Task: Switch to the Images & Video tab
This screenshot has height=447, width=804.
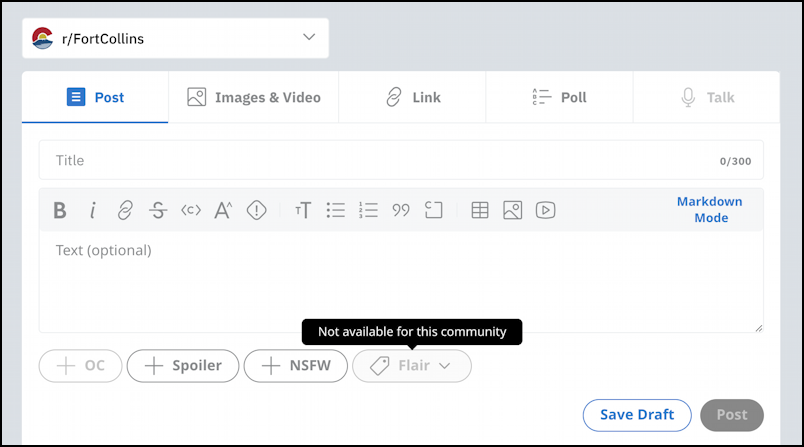Action: 253,97
